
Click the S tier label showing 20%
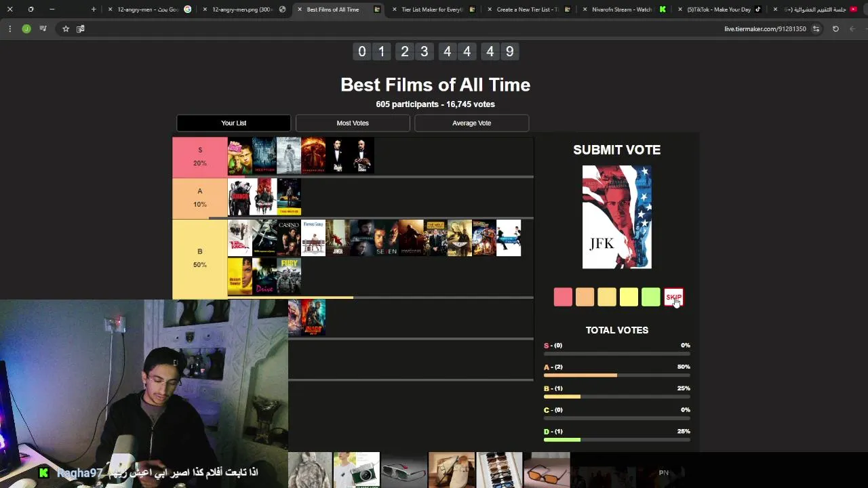[199, 157]
